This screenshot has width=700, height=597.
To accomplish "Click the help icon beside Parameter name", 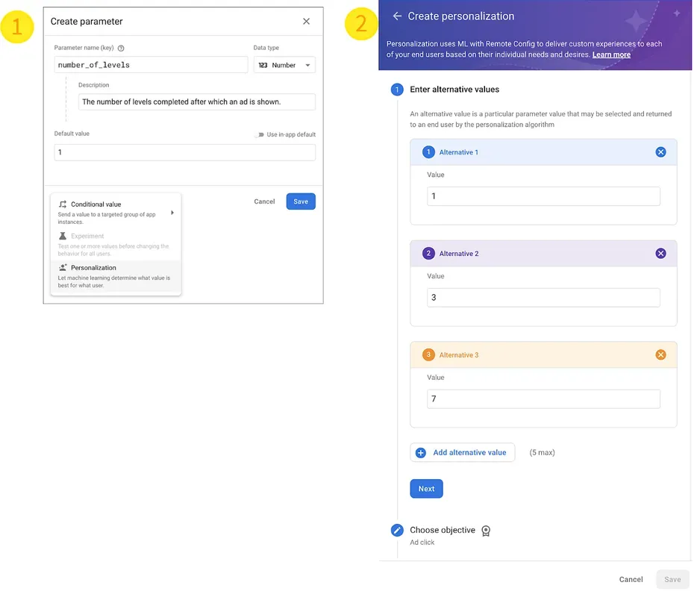I will (x=121, y=48).
